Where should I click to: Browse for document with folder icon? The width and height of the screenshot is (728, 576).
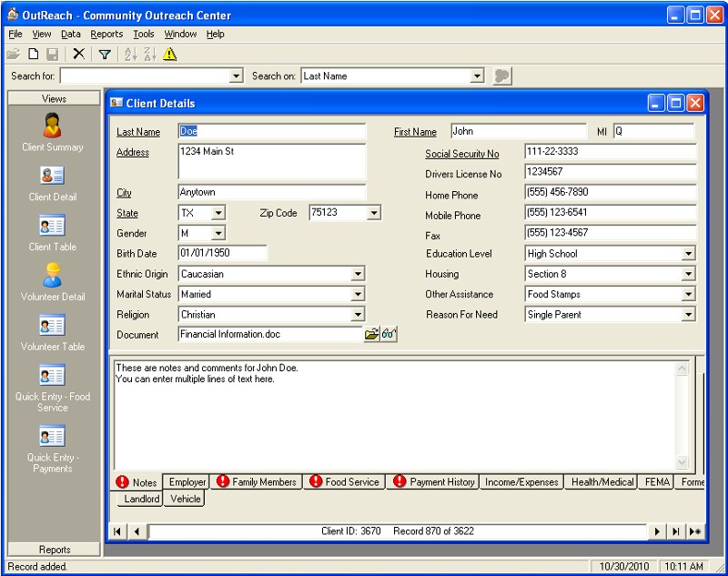click(371, 335)
